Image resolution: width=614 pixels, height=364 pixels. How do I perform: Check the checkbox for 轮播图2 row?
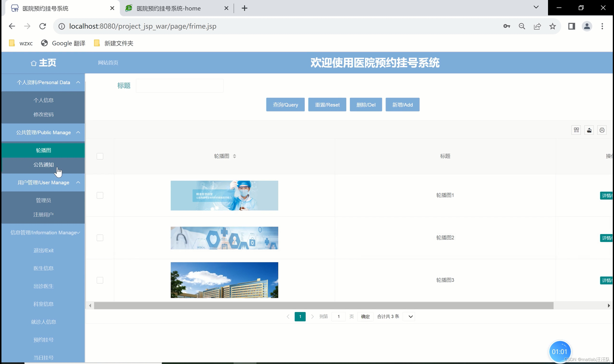tap(100, 238)
